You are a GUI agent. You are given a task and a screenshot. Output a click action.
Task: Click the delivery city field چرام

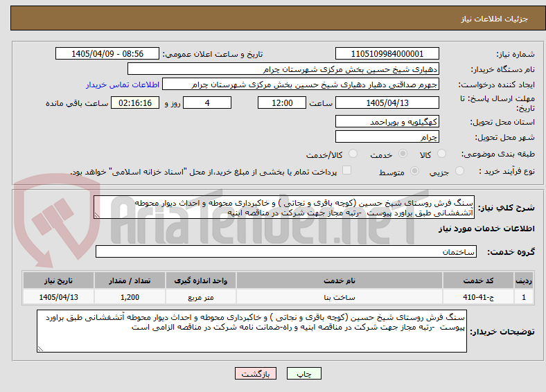click(387, 137)
